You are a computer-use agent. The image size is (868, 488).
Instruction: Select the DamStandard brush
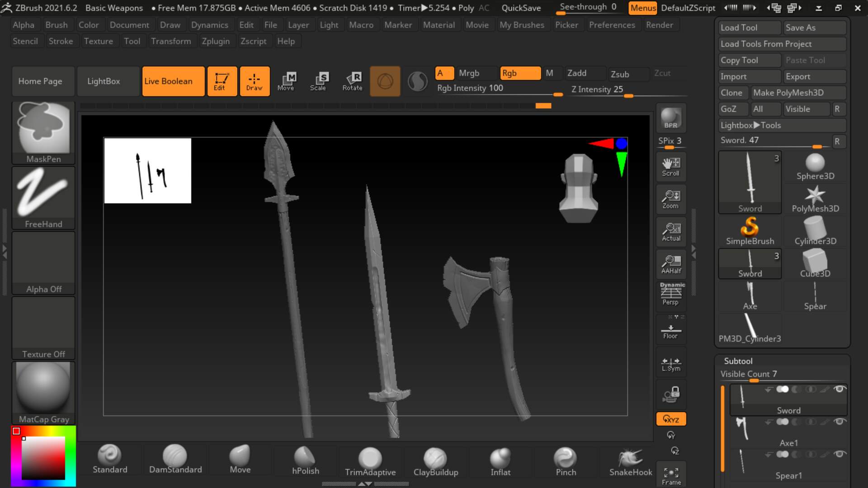click(x=175, y=459)
